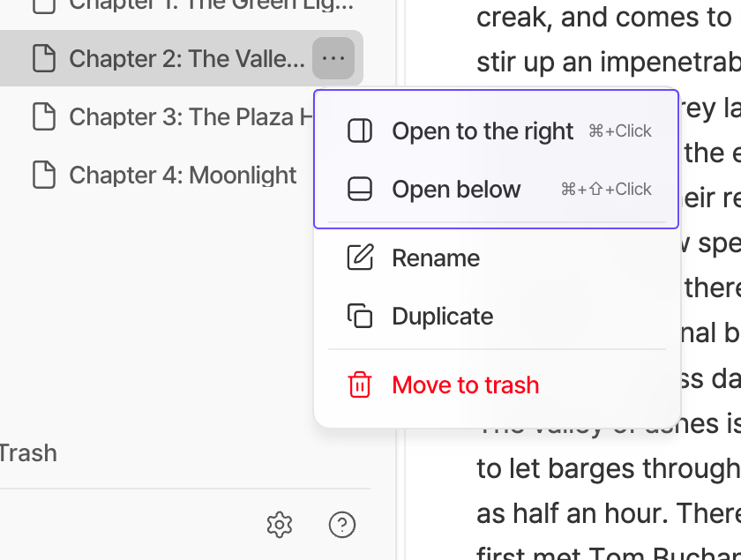Image resolution: width=741 pixels, height=560 pixels.
Task: Select Open to the right menu entry
Action: [497, 131]
